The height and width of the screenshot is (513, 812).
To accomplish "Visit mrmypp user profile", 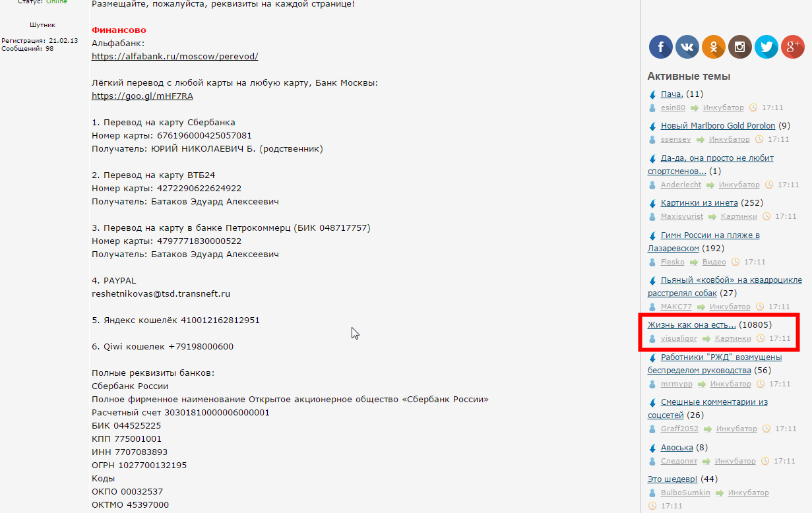I will pos(677,384).
